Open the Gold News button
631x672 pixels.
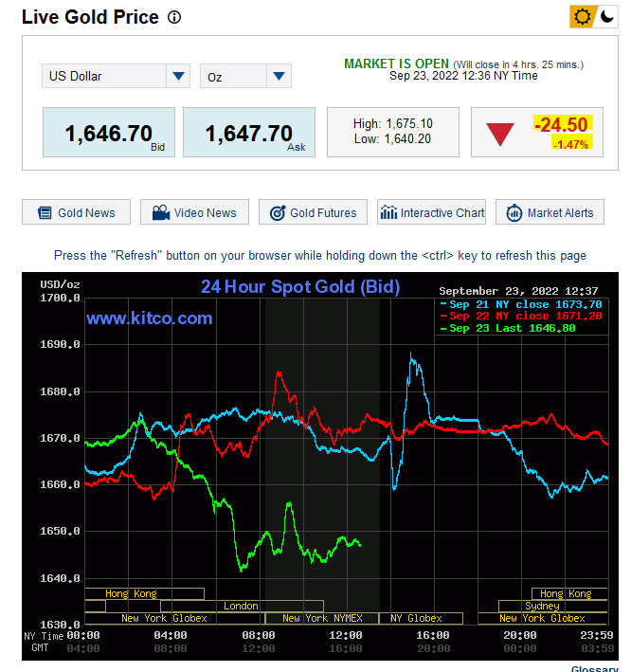(76, 212)
